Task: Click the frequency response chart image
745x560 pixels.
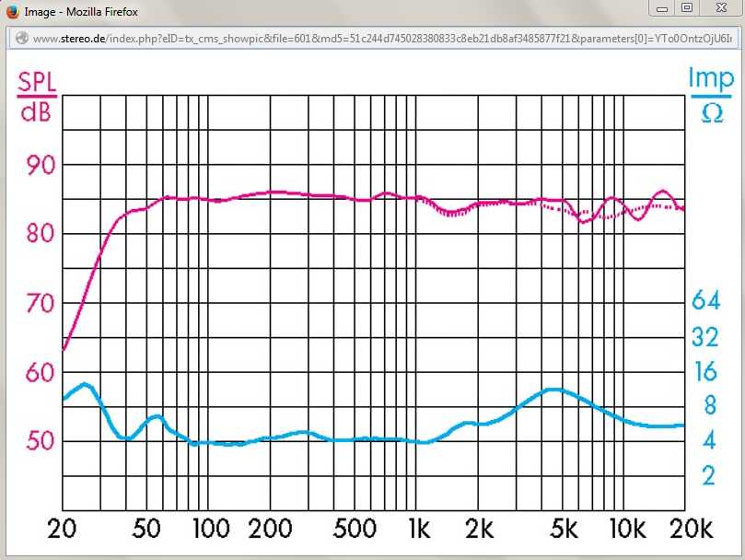Action: click(373, 303)
